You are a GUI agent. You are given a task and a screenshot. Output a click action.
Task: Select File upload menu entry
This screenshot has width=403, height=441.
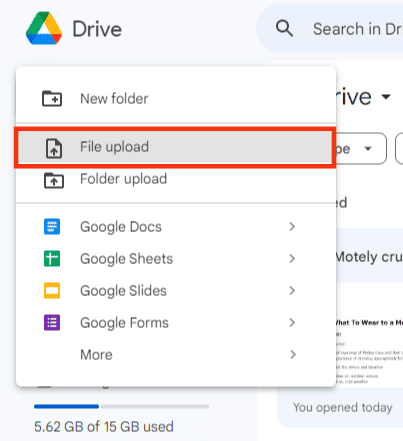click(175, 147)
